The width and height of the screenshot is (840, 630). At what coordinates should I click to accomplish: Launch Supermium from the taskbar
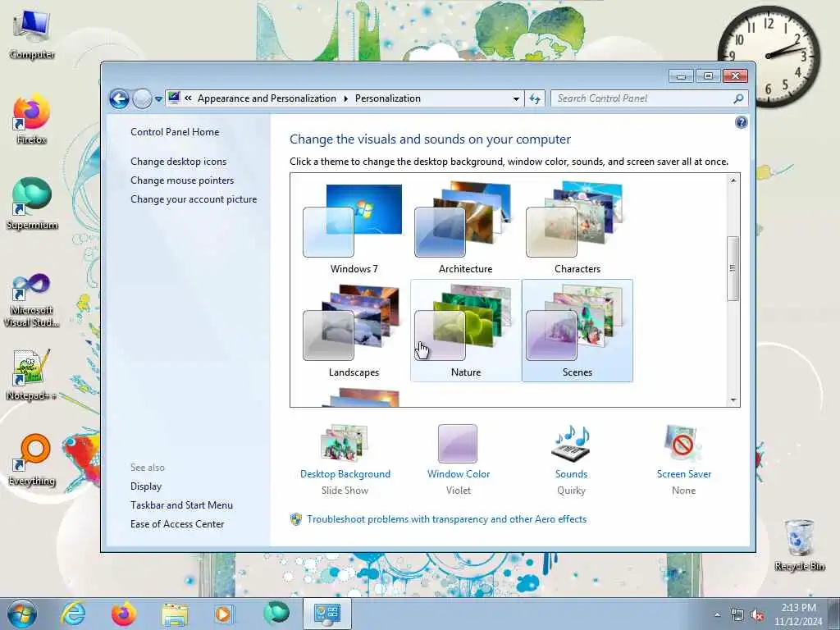coord(276,614)
